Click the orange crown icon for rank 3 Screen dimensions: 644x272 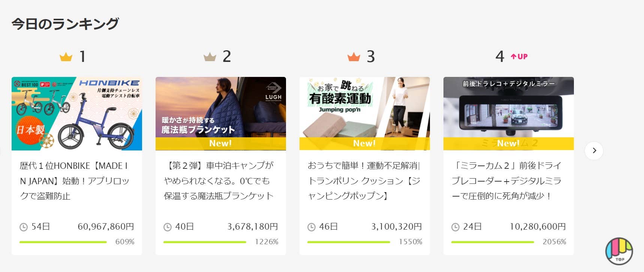click(354, 57)
